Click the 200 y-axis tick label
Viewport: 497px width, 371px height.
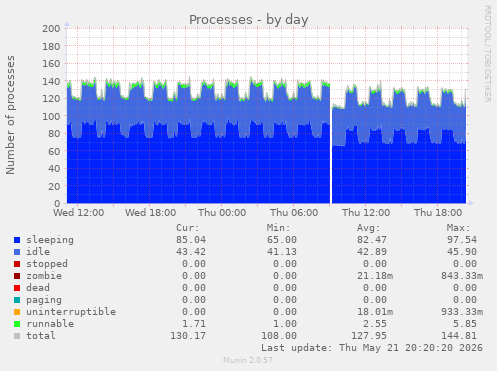click(51, 29)
